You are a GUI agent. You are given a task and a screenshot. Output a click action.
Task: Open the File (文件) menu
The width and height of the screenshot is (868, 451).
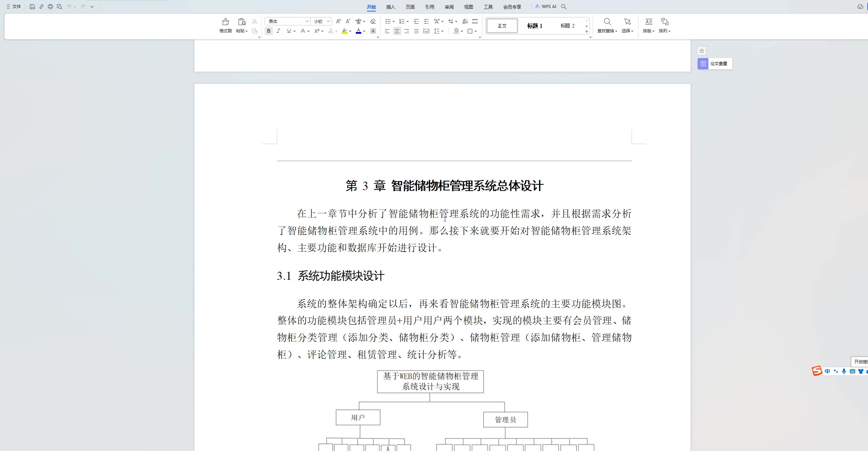14,7
